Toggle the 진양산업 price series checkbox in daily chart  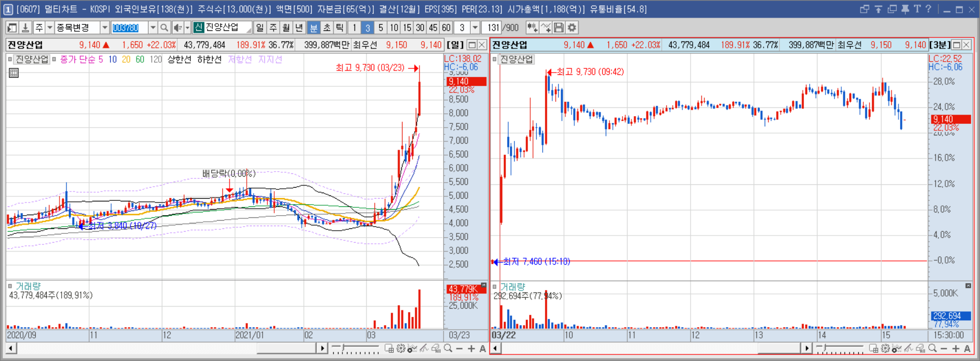[10, 59]
